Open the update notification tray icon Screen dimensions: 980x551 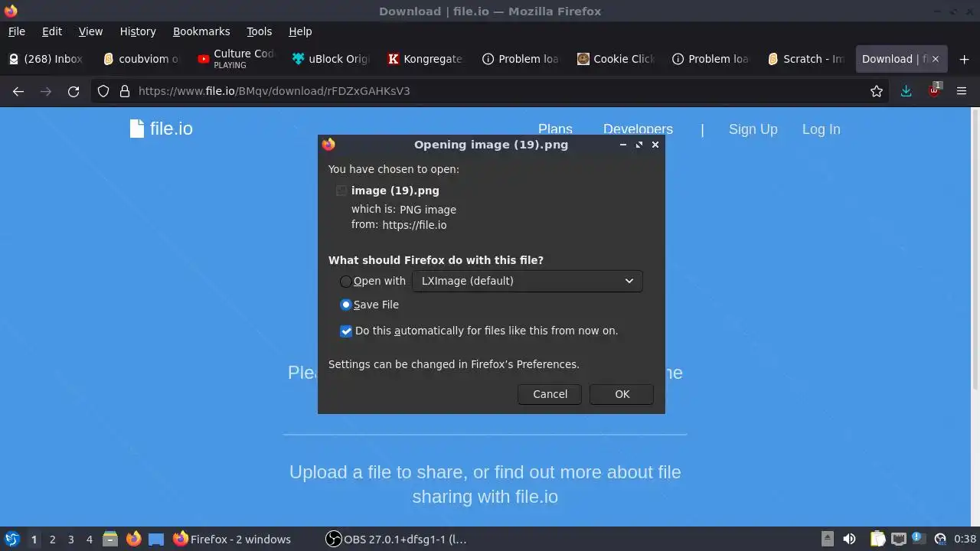(918, 539)
